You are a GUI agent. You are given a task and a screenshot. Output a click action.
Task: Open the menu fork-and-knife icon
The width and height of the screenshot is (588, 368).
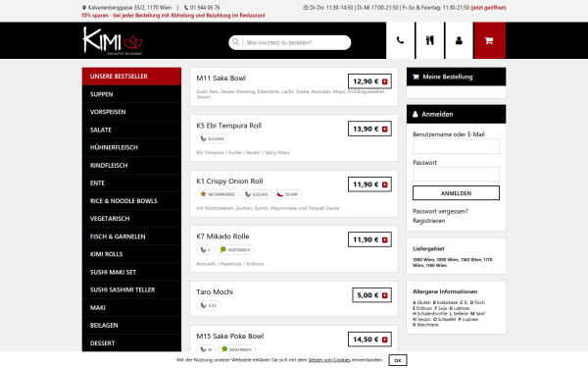[430, 40]
